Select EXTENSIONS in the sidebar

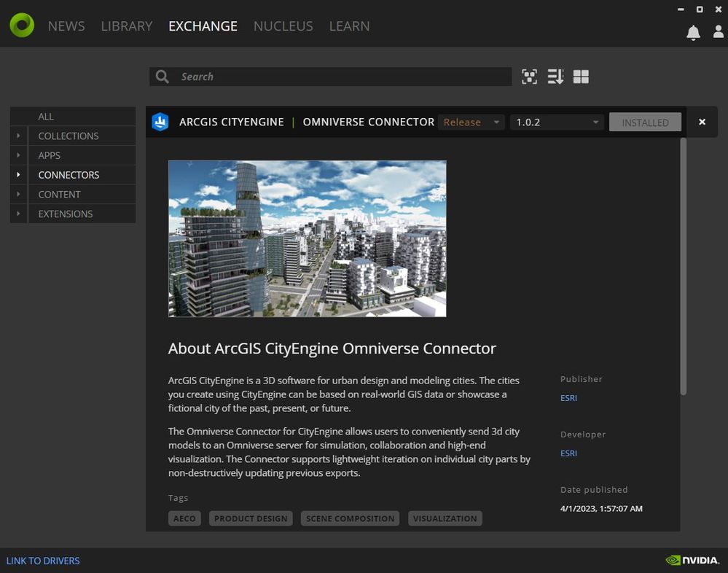82,214
